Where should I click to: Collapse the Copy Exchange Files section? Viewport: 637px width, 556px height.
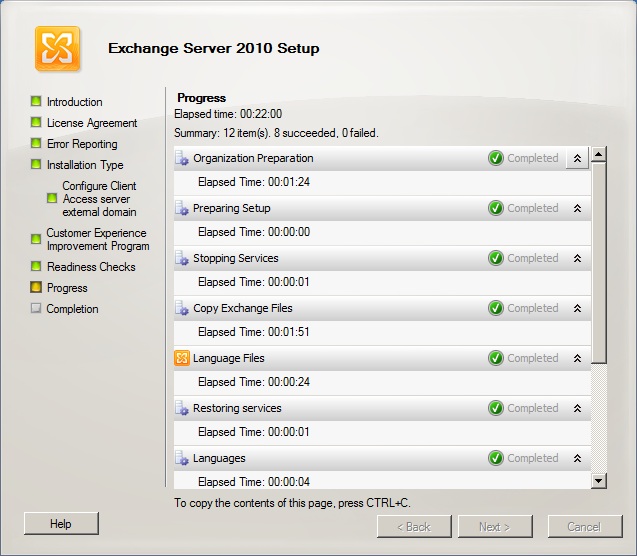[577, 308]
